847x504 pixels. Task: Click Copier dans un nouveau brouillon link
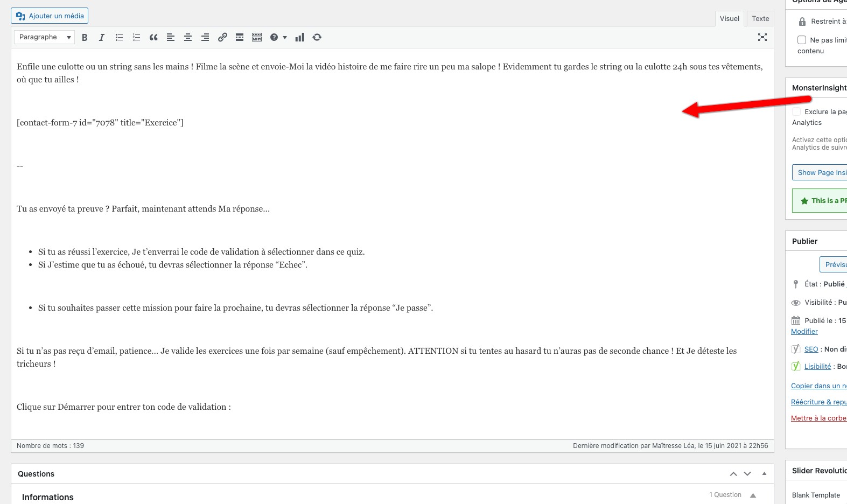818,386
